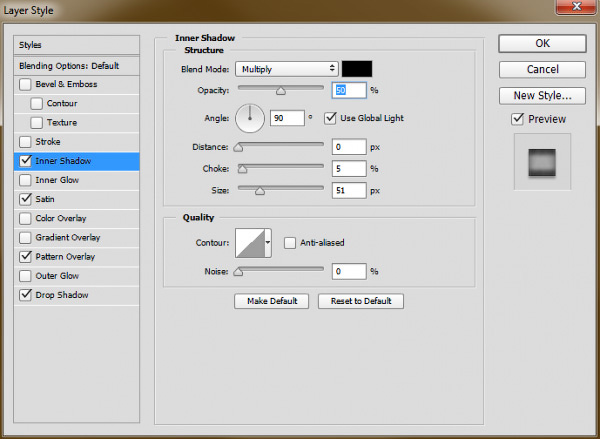Enable the Anti-aliased checkbox
600x439 pixels.
pos(290,243)
